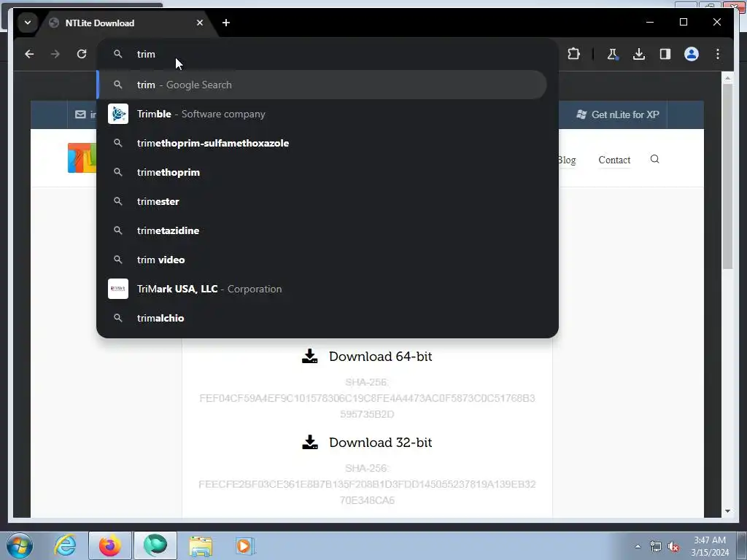
Task: Open Chrome three-dot menu
Action: click(718, 54)
